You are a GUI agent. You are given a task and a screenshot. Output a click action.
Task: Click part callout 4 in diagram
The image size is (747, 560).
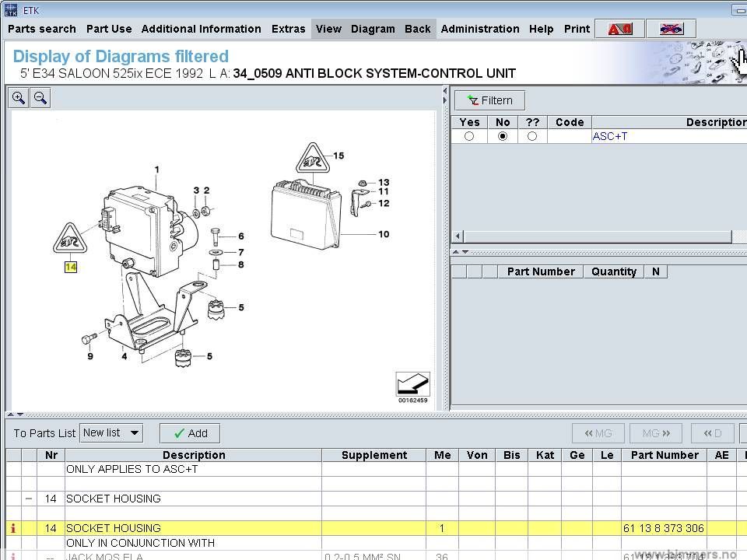tap(124, 356)
